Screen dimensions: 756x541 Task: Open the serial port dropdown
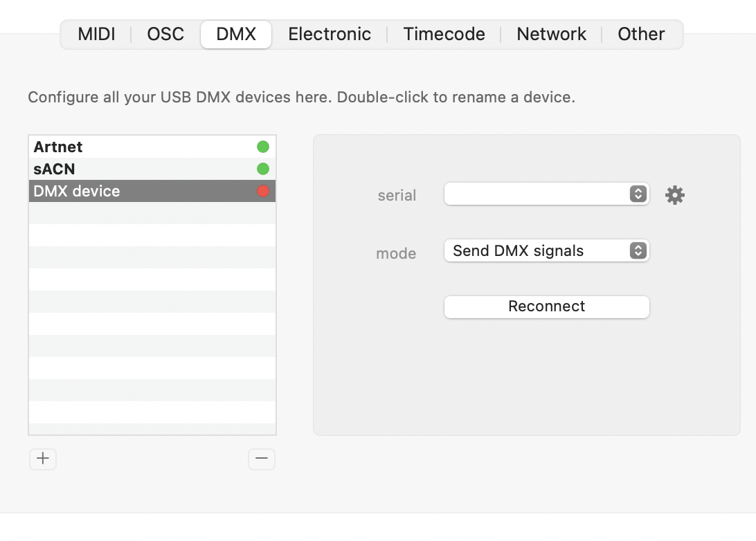[546, 194]
